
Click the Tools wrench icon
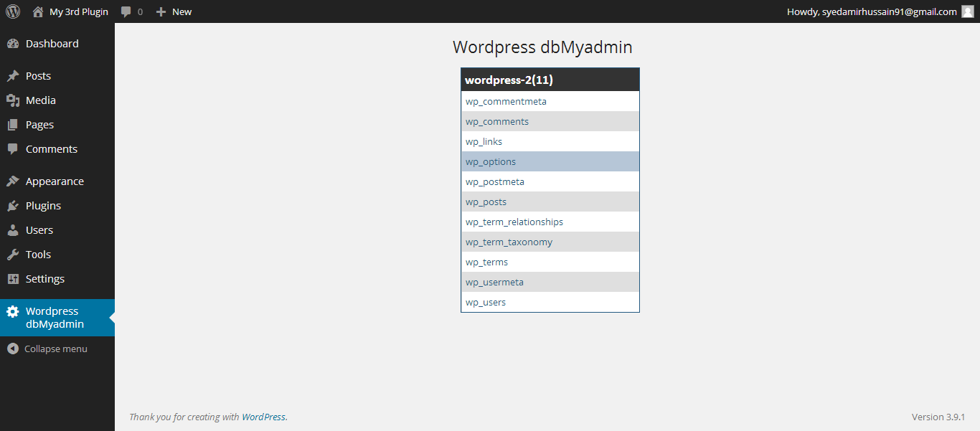click(x=13, y=255)
